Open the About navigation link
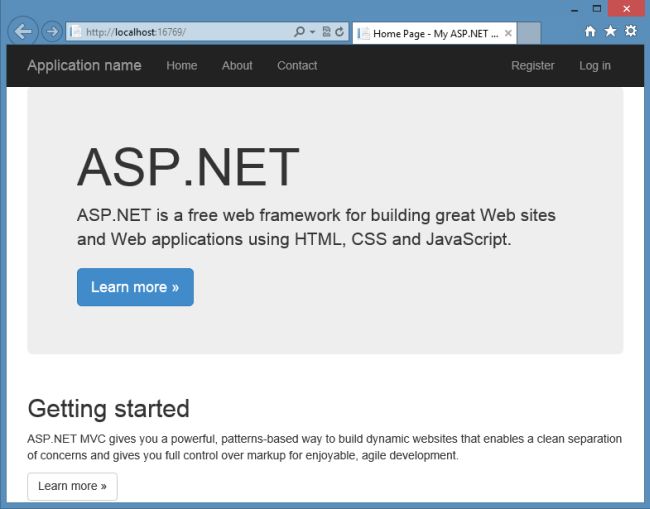Image resolution: width=650 pixels, height=509 pixels. (x=237, y=65)
